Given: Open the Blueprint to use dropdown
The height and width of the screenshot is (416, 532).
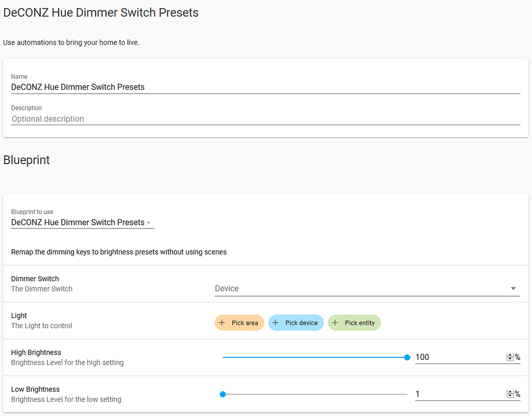Looking at the screenshot, I should click(x=150, y=222).
